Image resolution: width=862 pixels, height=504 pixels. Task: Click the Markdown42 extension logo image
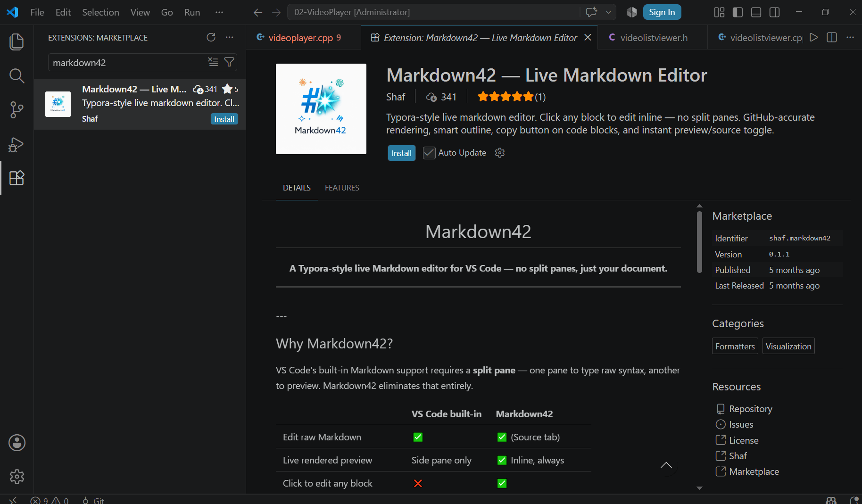coord(321,109)
